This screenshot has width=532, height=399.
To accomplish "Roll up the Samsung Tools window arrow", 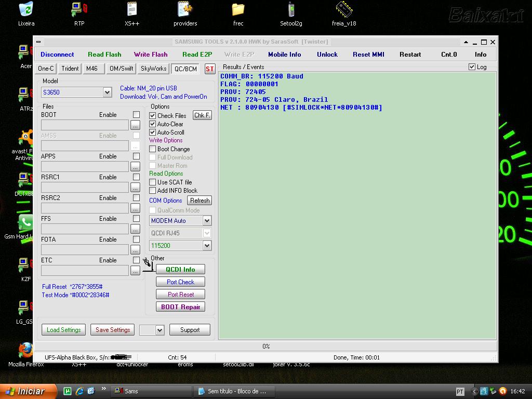I will coord(466,42).
